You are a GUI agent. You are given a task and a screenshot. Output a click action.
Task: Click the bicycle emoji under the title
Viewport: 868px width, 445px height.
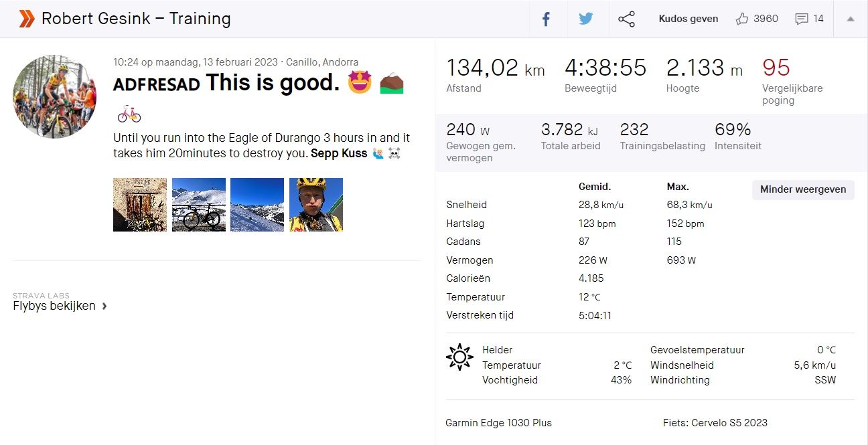pos(129,114)
